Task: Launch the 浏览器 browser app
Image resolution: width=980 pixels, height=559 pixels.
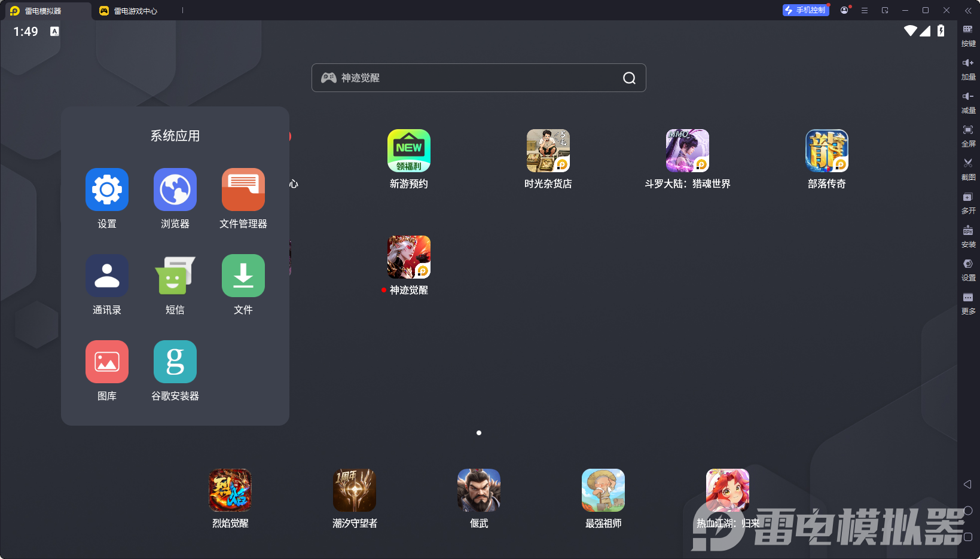Action: pos(175,190)
